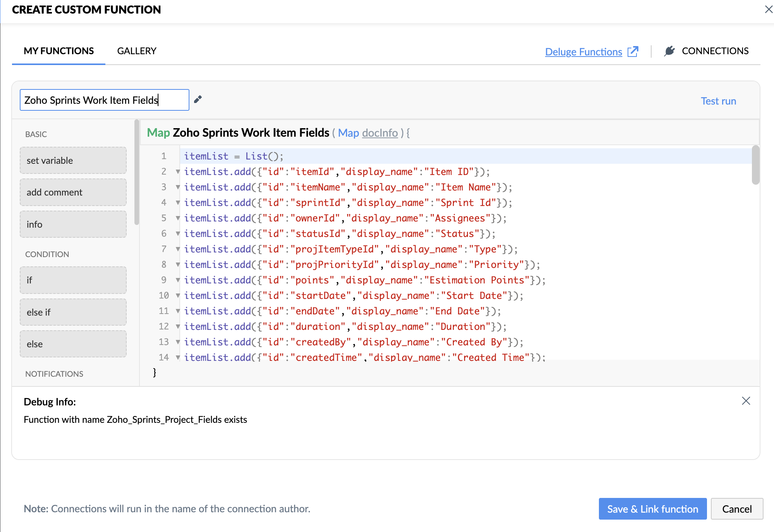Toggle fold arrow on line 12 duration entry
The image size is (774, 532).
coord(178,326)
